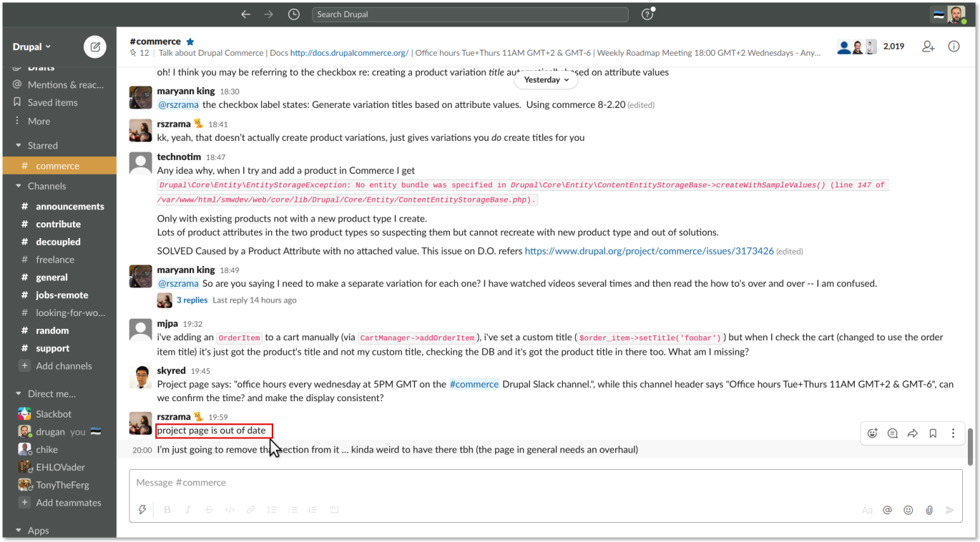Open TonyTheFerg direct message
Image resolution: width=980 pixels, height=542 pixels.
pos(59,486)
